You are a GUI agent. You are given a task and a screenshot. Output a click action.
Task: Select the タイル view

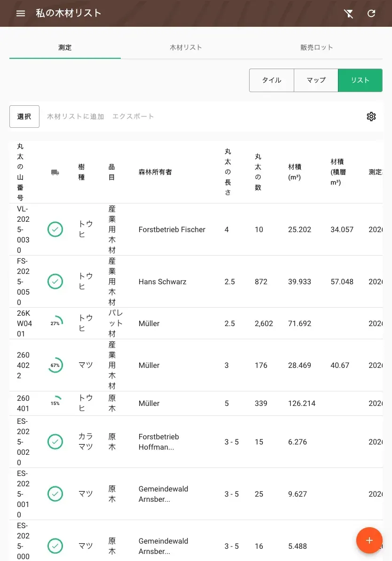pyautogui.click(x=272, y=80)
